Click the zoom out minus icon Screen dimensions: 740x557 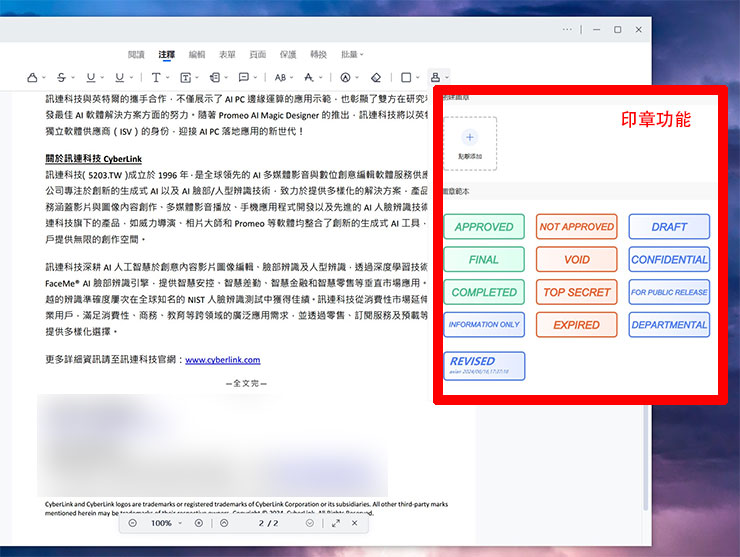click(133, 523)
